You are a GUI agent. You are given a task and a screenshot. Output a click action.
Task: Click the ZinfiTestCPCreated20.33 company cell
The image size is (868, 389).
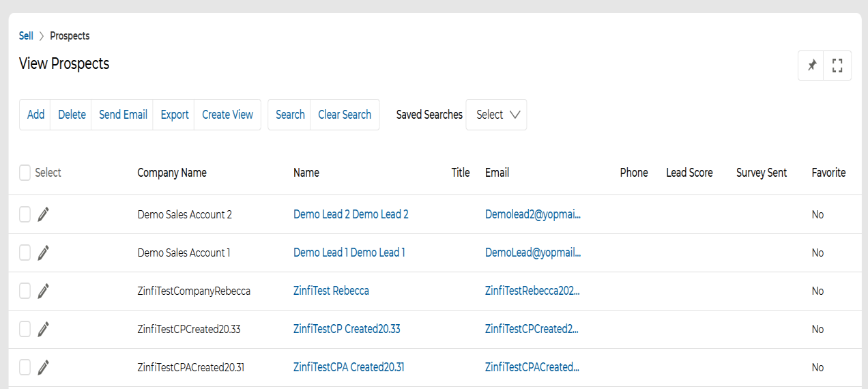pos(189,329)
